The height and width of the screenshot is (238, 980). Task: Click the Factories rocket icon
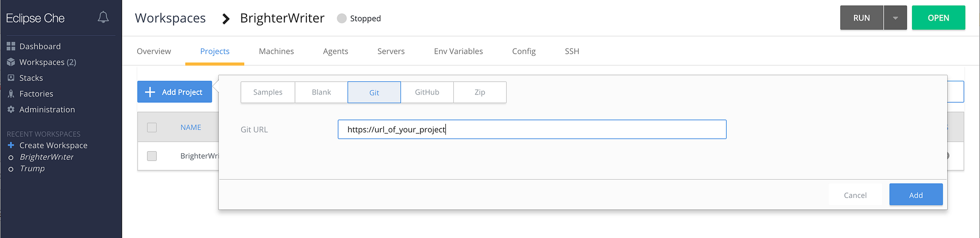point(11,94)
